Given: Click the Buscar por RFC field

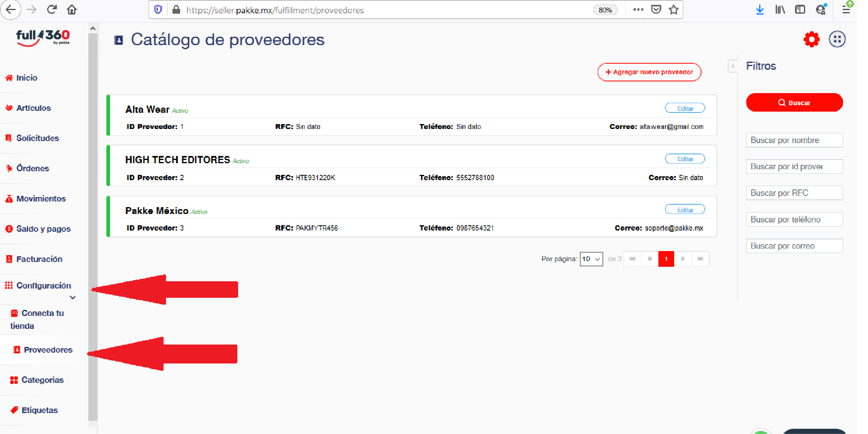Looking at the screenshot, I should pyautogui.click(x=794, y=193).
